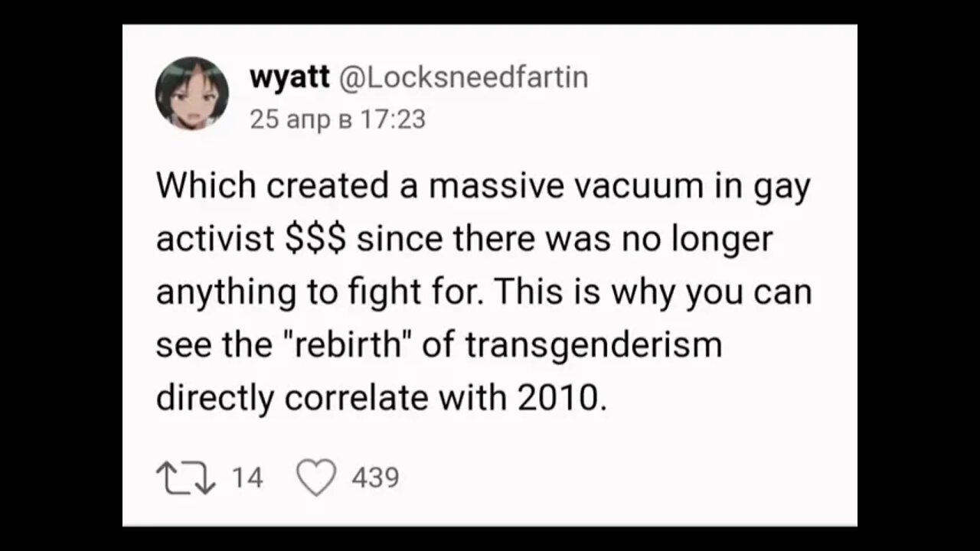Click the @Locksneedfartin handle
Screen dimensions: 980x551
click(x=463, y=77)
